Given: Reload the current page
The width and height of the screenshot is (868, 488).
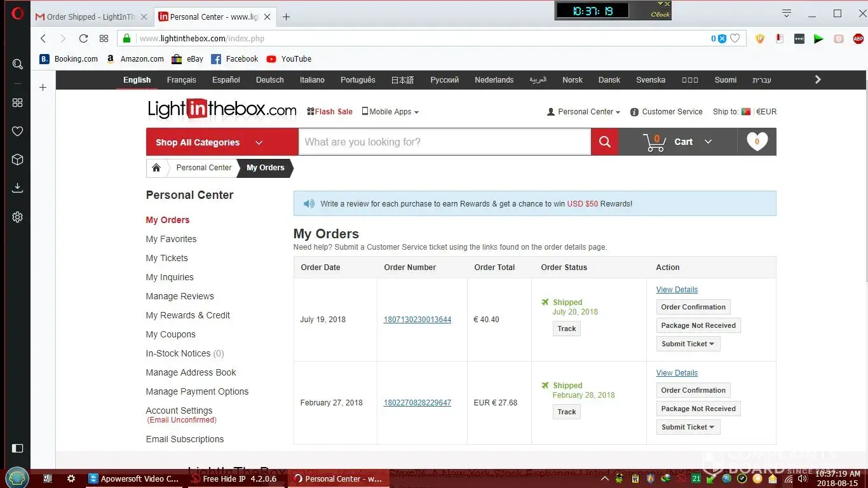Looking at the screenshot, I should tap(83, 39).
